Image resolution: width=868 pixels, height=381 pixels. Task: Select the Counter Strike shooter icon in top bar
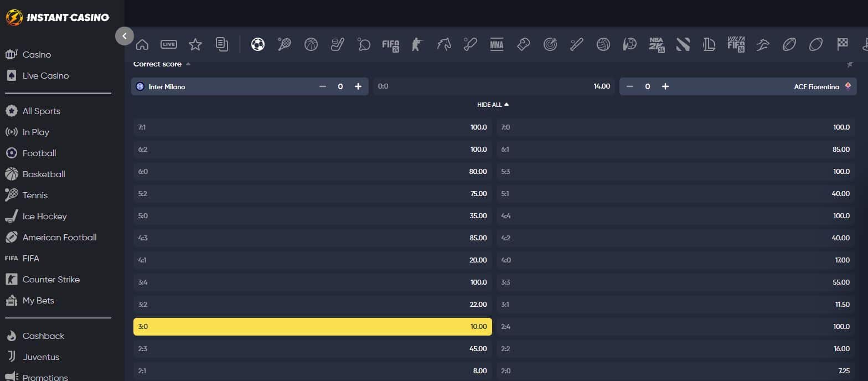coord(416,44)
